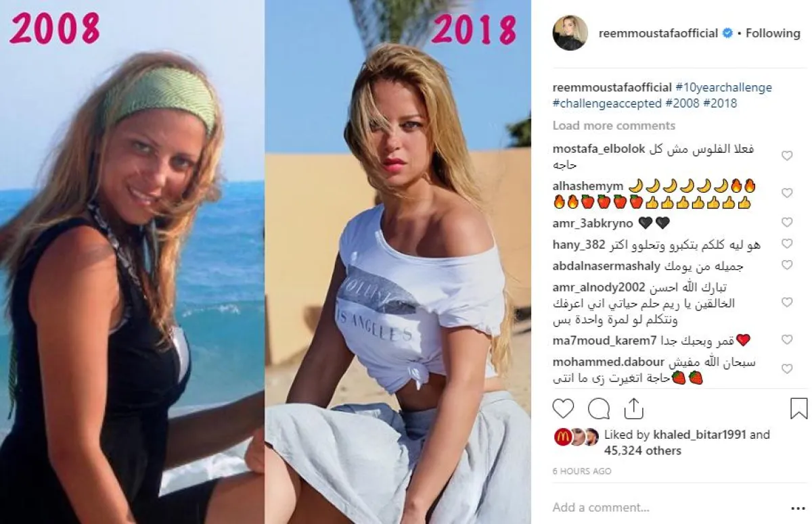Like mostafa_elbolok's comment

pos(787,156)
